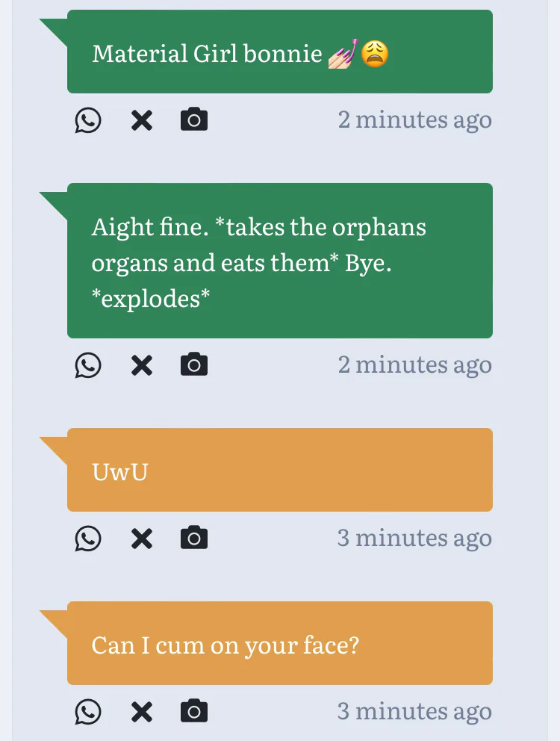Click "3 minutes ago" under the last message

tap(414, 711)
